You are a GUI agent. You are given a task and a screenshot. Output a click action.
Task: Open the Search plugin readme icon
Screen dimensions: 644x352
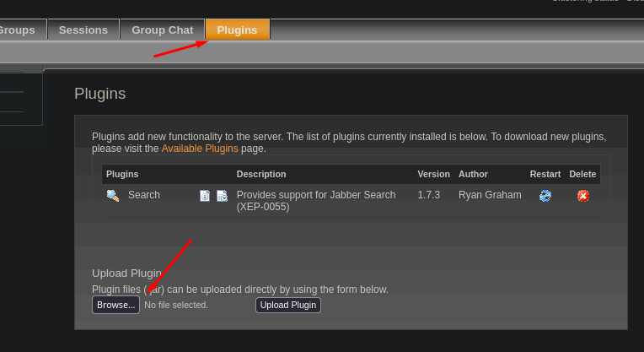tap(205, 196)
